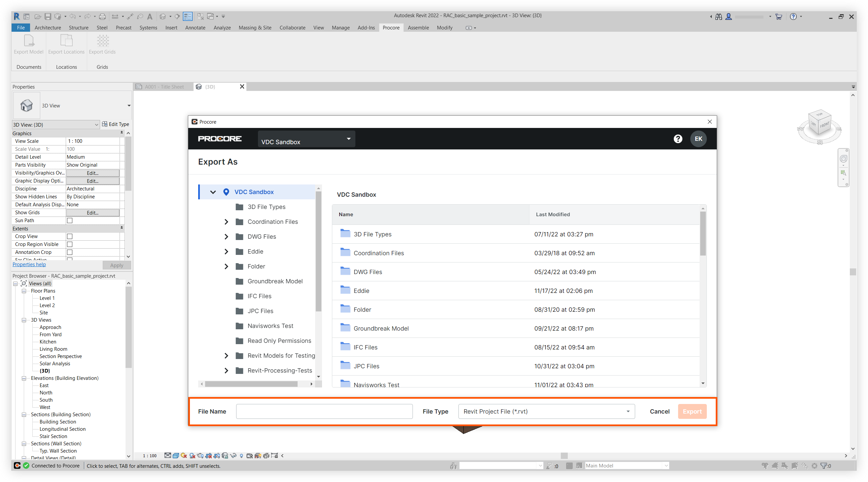Collapse the Floor Plans tree node
Viewport: 868px width, 482px height.
(24, 291)
